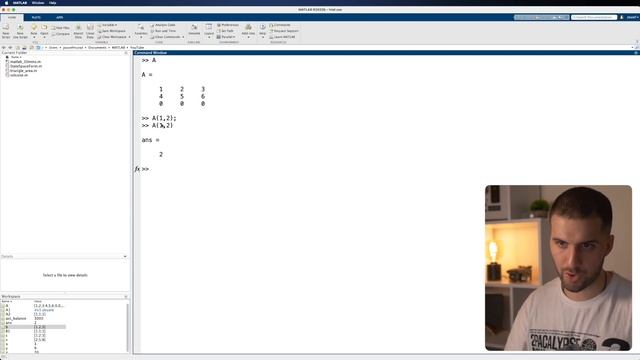The image size is (640, 360).
Task: Open the Command Window actions menu button
Action: click(636, 53)
